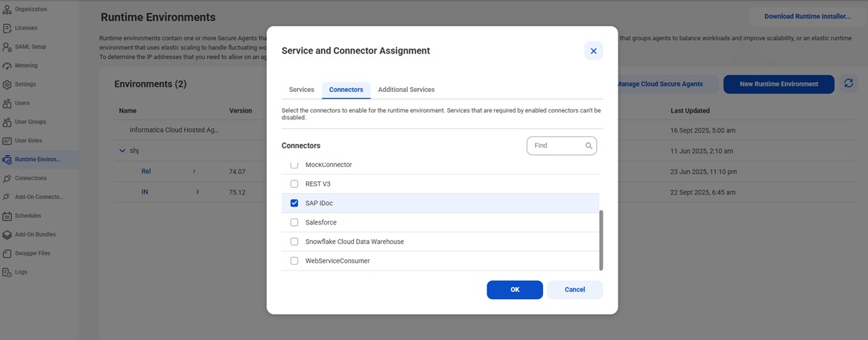The height and width of the screenshot is (340, 868).
Task: Enable the REST V3 connector checkbox
Action: [x=294, y=184]
